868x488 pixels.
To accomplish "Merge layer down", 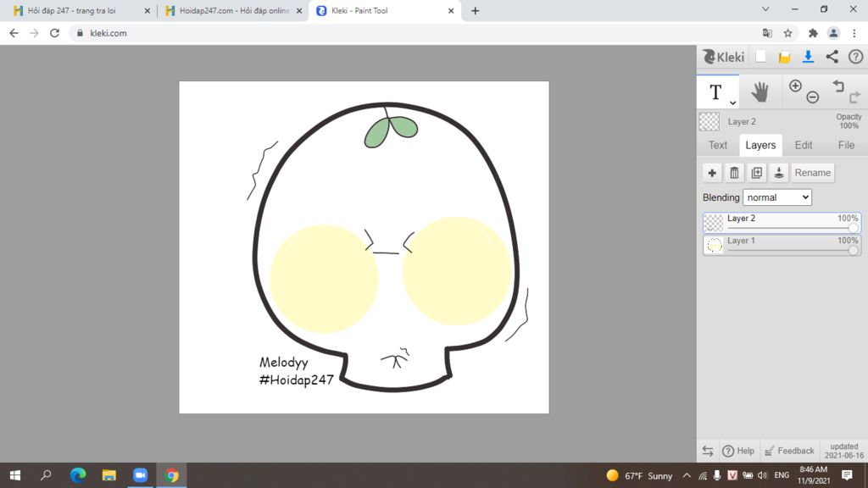I will pyautogui.click(x=779, y=173).
